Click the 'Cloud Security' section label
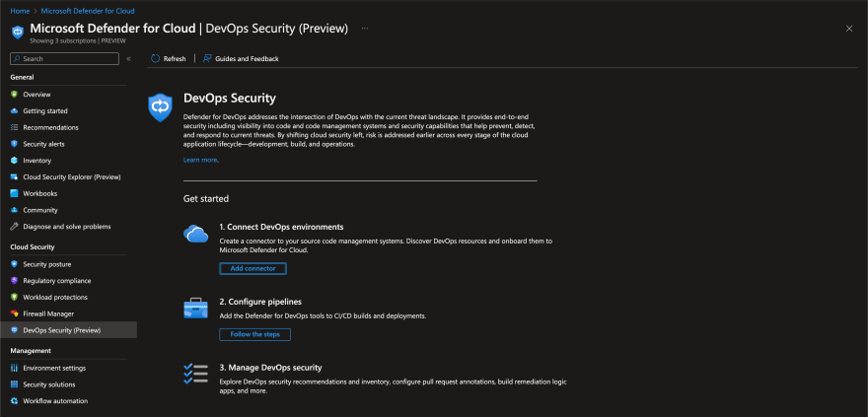This screenshot has height=417, width=868. [33, 247]
